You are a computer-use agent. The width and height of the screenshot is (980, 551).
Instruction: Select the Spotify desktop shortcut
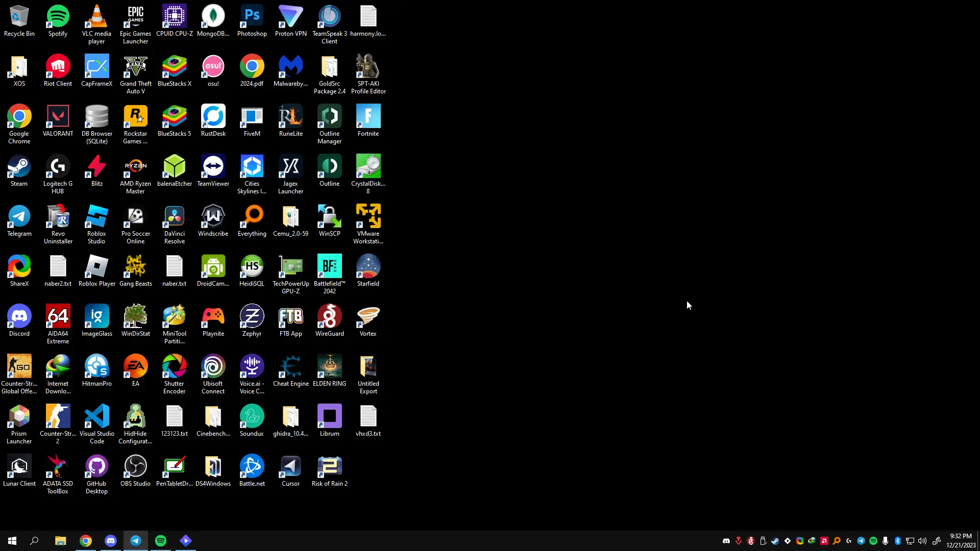click(x=58, y=21)
